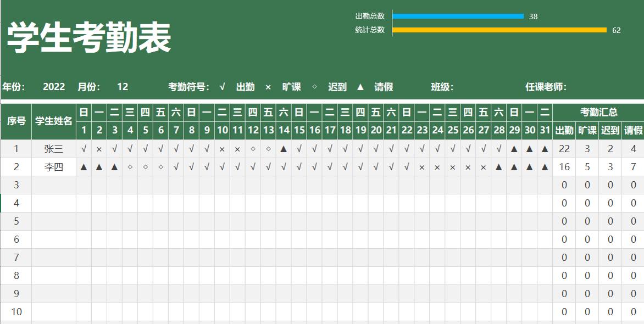Screen dimensions: 644x324
Task: Select 李四's ▲ mark on day 1
Action: 84,167
